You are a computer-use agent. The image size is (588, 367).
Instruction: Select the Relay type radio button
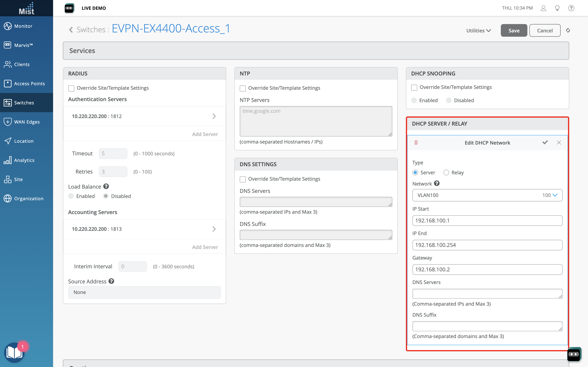[446, 172]
